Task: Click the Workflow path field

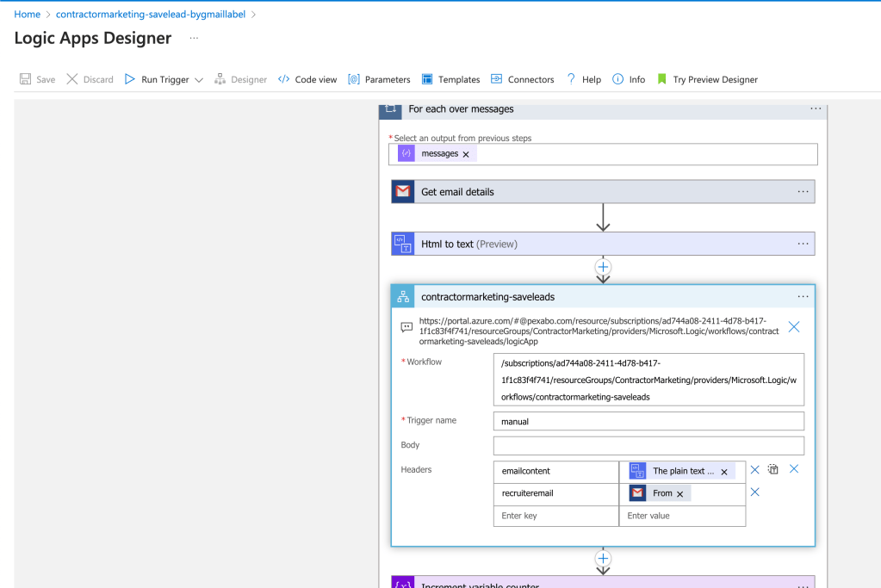Action: point(648,380)
